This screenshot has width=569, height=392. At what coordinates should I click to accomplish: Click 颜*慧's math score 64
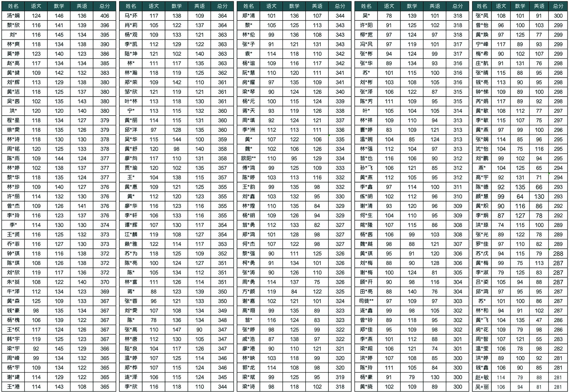(520, 196)
